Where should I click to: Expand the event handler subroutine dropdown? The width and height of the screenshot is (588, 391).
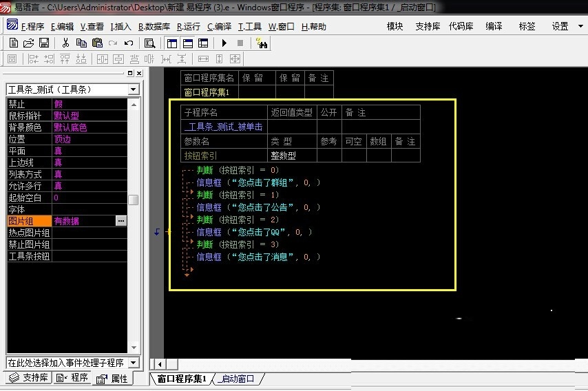[134, 362]
